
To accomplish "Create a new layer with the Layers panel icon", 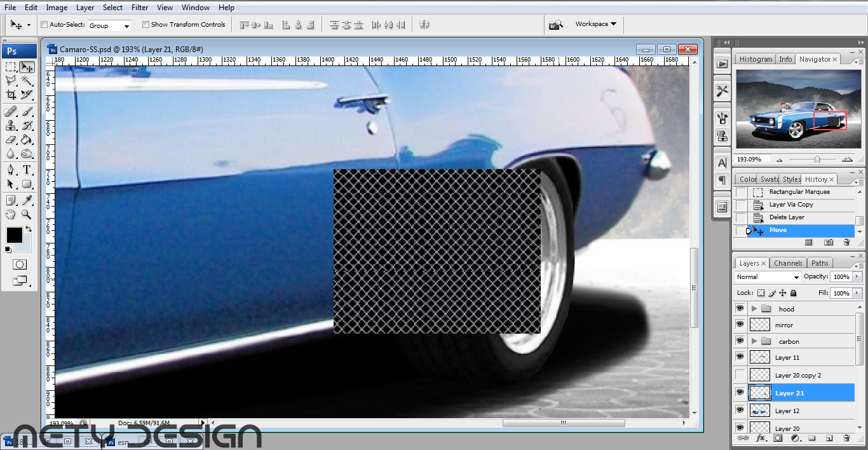I will [x=829, y=439].
